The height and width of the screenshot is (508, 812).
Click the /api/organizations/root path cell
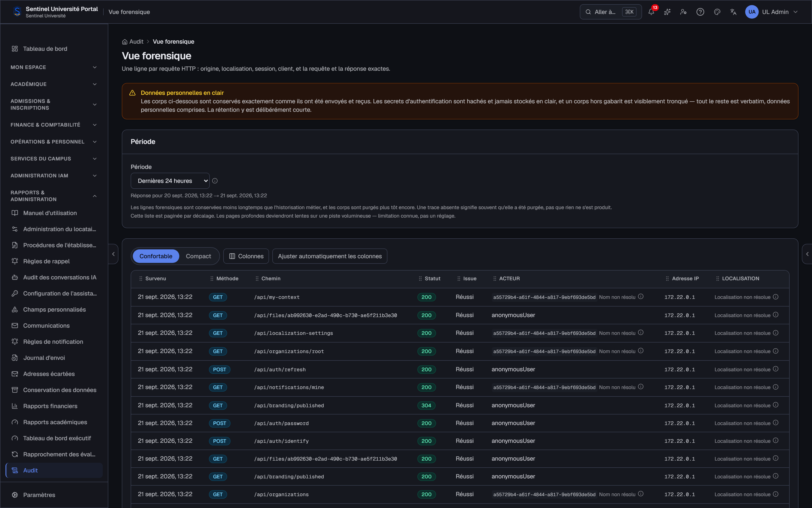289,351
